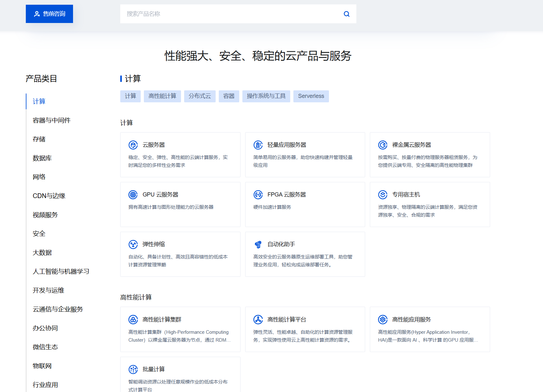Open 行业应用 category
Image resolution: width=543 pixels, height=392 pixels.
tap(45, 385)
